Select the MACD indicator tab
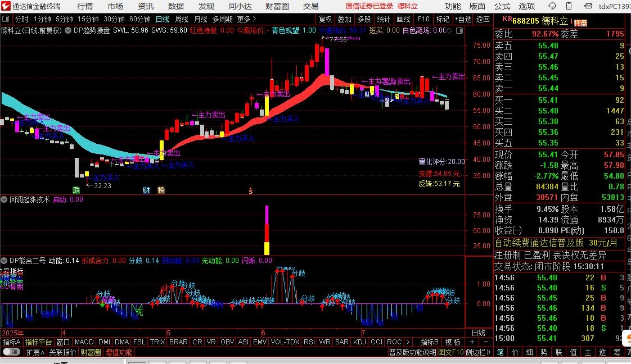 (84, 342)
